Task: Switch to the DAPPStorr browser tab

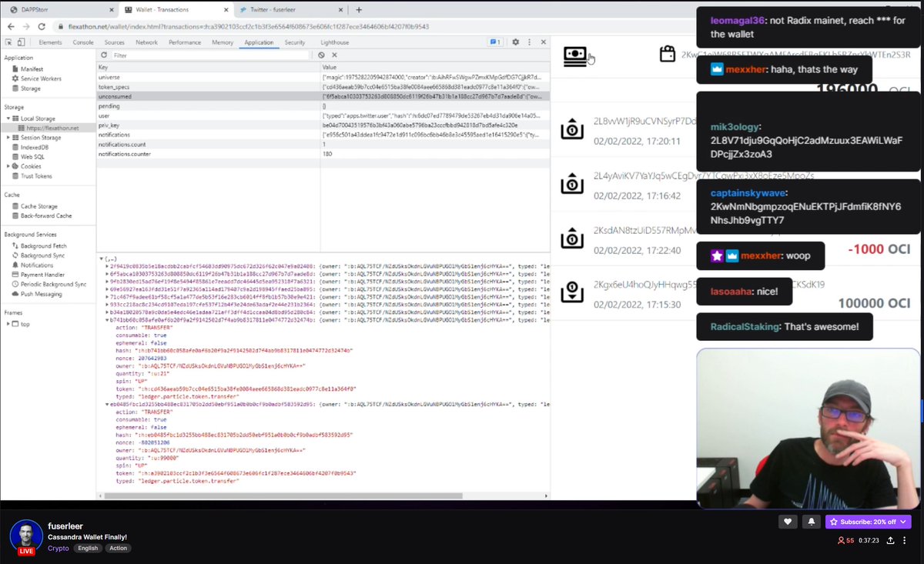Action: (59, 10)
